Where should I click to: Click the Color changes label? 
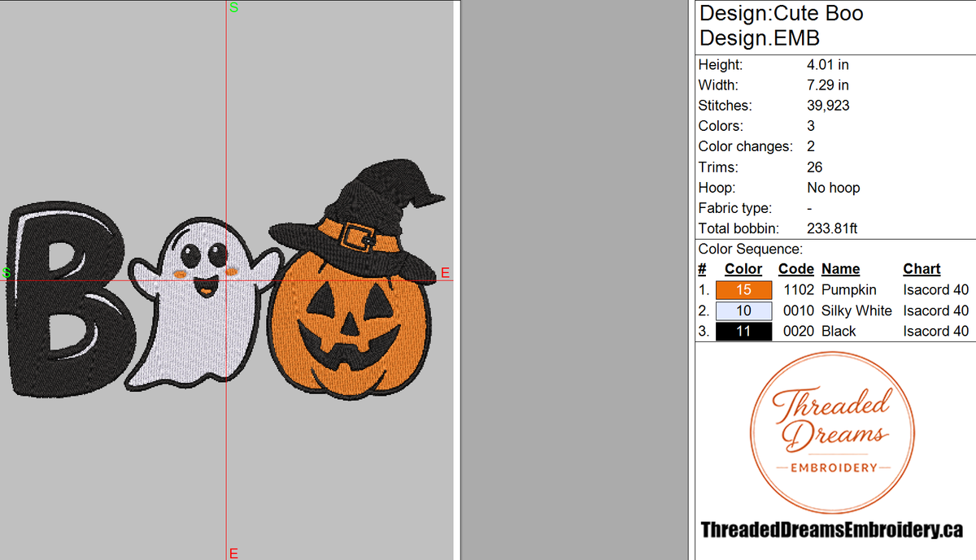tap(745, 146)
